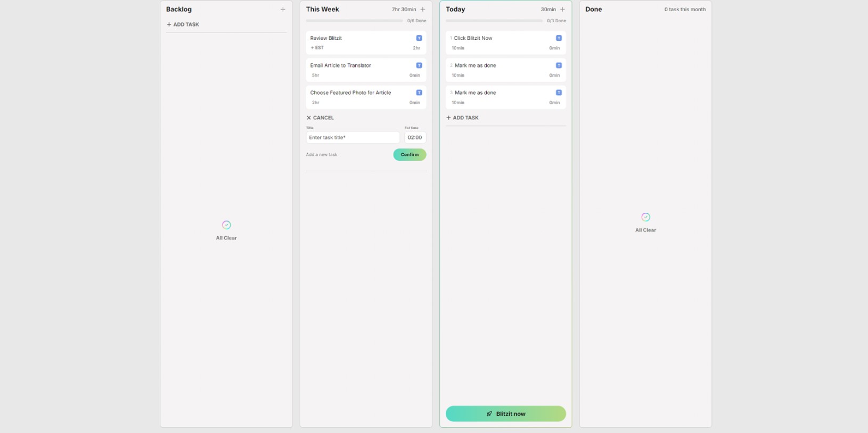This screenshot has width=868, height=433.
Task: Click ADD TASK in the Backlog column
Action: pos(183,24)
